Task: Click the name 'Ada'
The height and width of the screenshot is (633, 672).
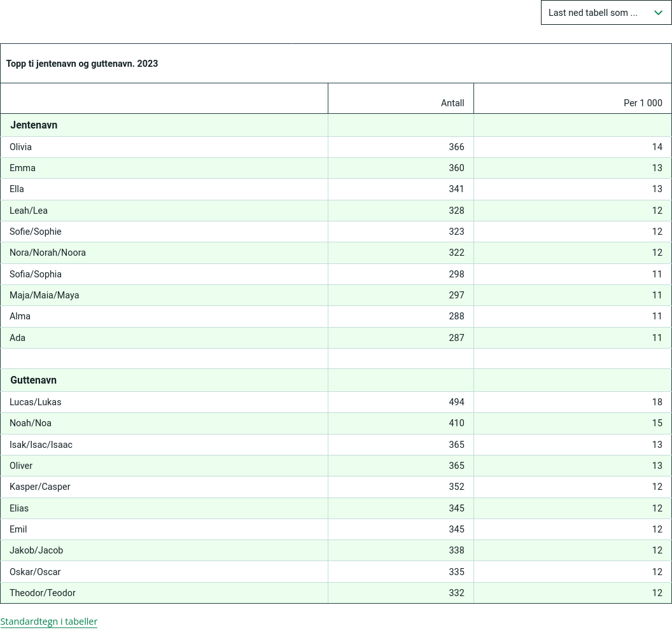Action: pyautogui.click(x=18, y=338)
